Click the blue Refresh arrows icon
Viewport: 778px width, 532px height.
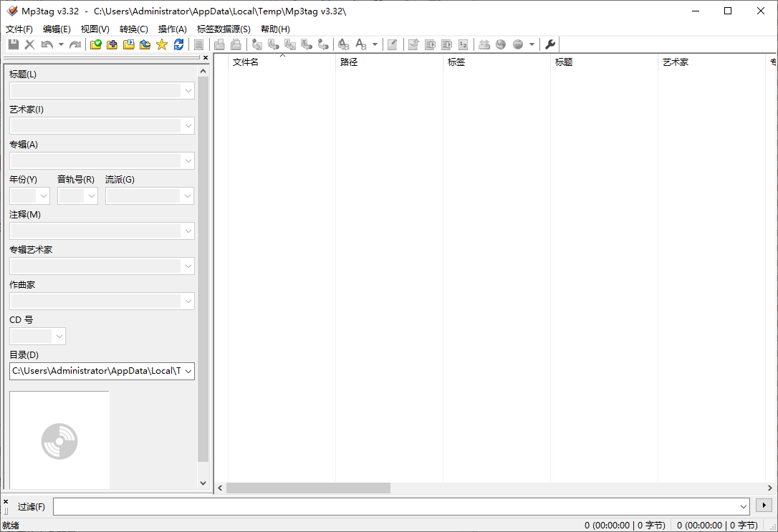pyautogui.click(x=178, y=44)
